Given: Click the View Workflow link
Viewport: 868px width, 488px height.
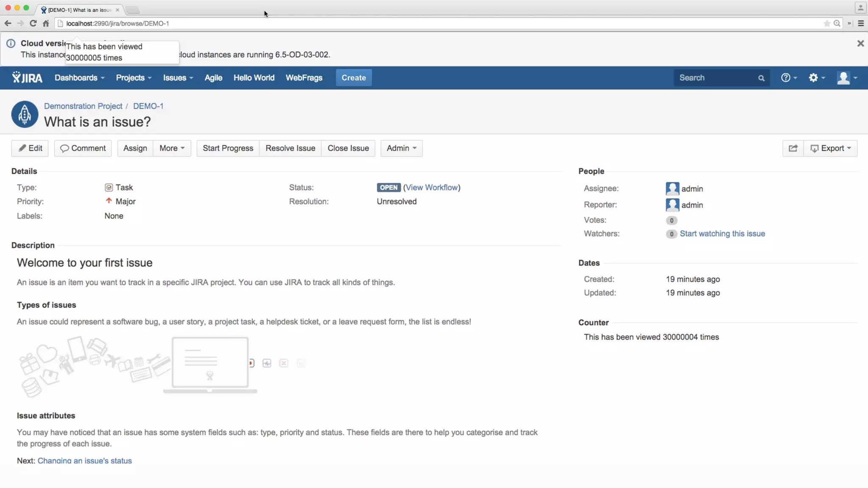Looking at the screenshot, I should click(432, 187).
